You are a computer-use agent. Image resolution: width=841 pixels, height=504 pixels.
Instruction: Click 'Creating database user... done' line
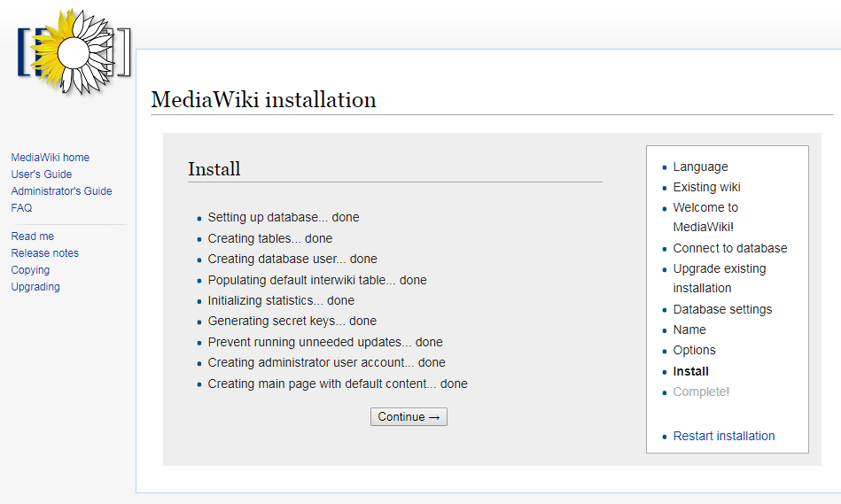[x=292, y=259]
